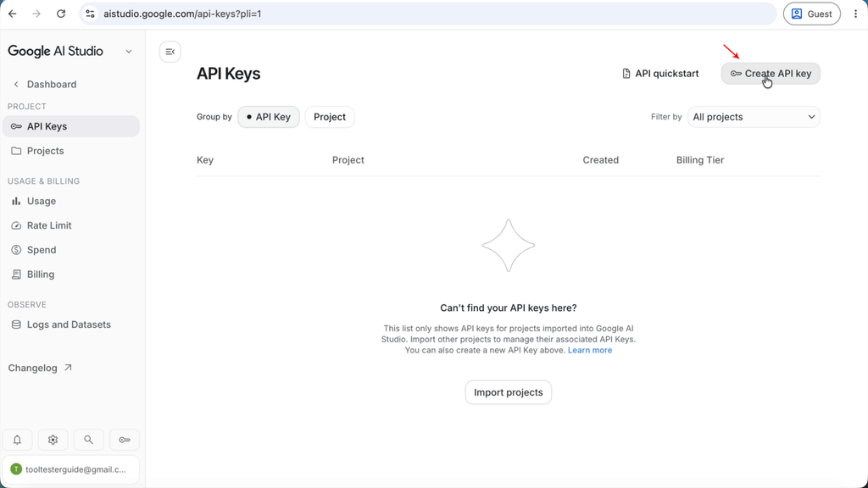Open the Billing page

coord(71,274)
